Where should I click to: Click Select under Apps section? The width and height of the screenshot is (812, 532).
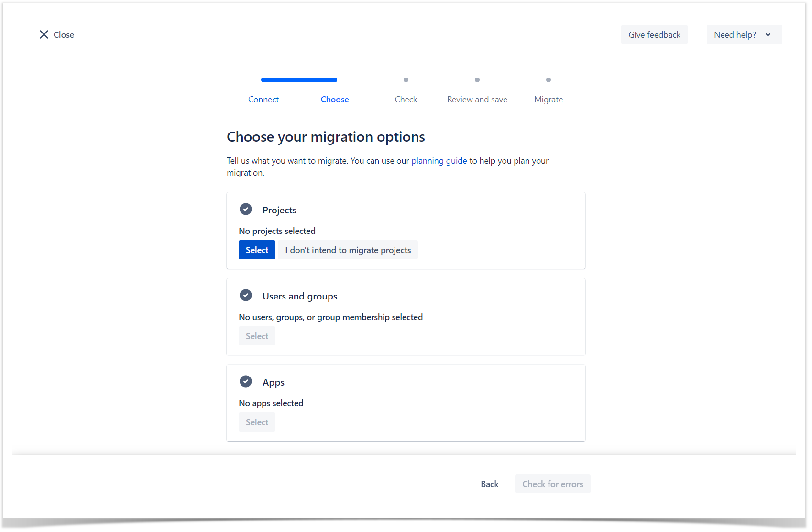(x=257, y=422)
